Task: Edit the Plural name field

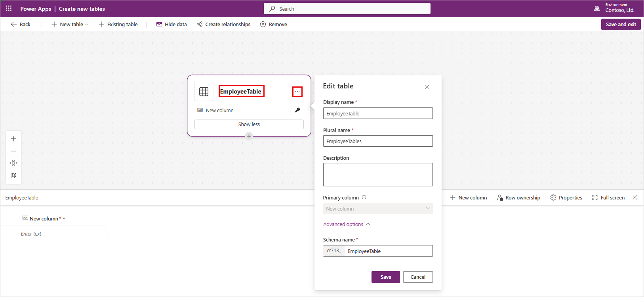Action: pyautogui.click(x=378, y=141)
